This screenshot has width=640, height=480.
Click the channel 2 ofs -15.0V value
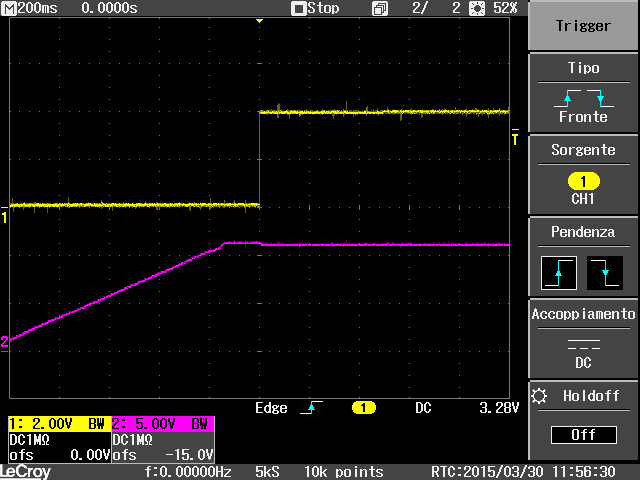189,455
